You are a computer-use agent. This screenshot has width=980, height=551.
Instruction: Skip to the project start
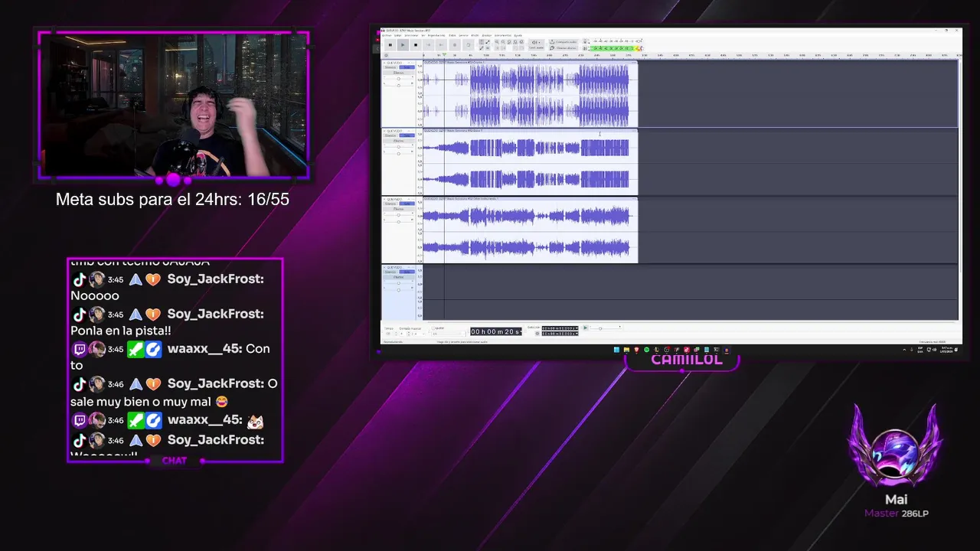pos(428,45)
